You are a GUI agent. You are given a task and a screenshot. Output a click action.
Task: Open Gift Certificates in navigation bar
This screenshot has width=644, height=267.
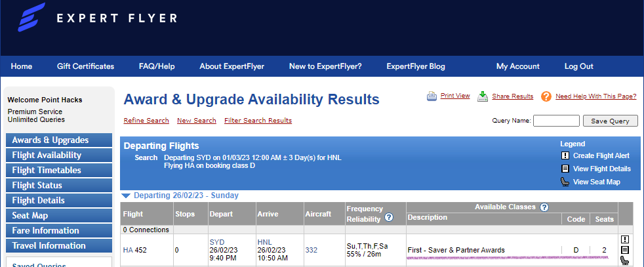[85, 66]
